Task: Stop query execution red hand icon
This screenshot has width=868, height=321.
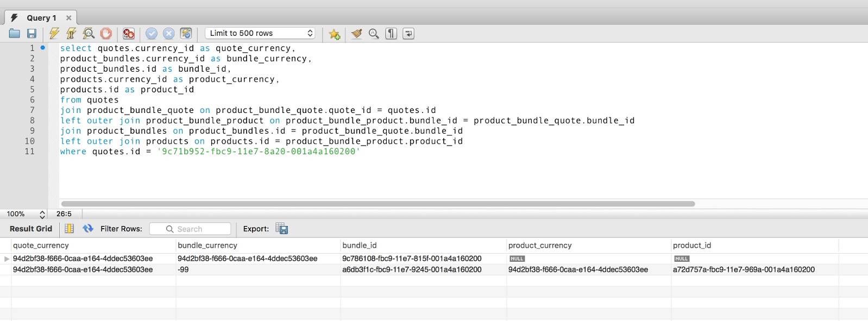Action: click(x=106, y=34)
